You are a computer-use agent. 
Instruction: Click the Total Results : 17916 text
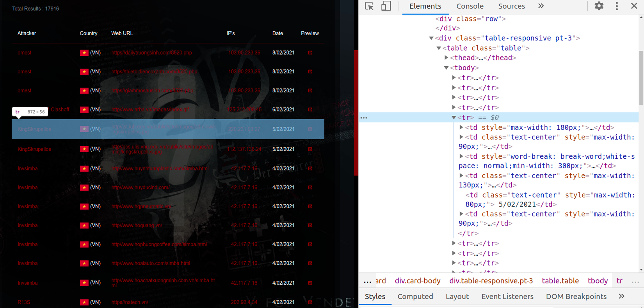pyautogui.click(x=36, y=9)
